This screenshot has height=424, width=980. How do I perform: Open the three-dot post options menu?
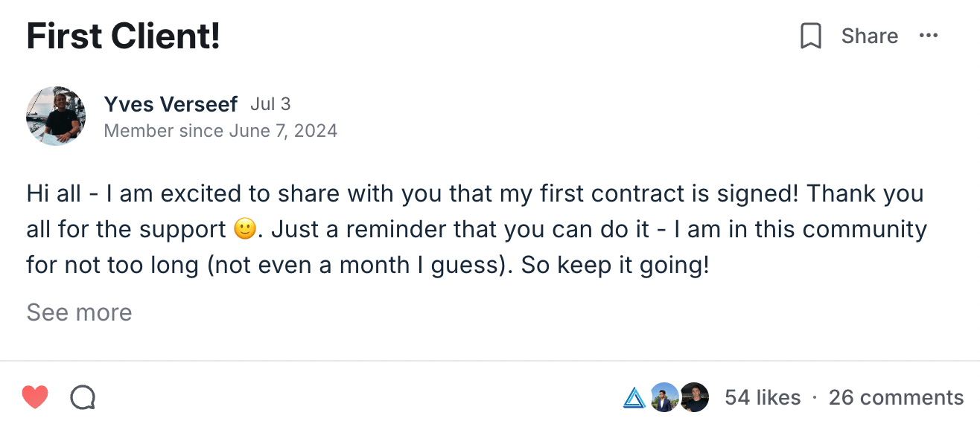pos(929,36)
